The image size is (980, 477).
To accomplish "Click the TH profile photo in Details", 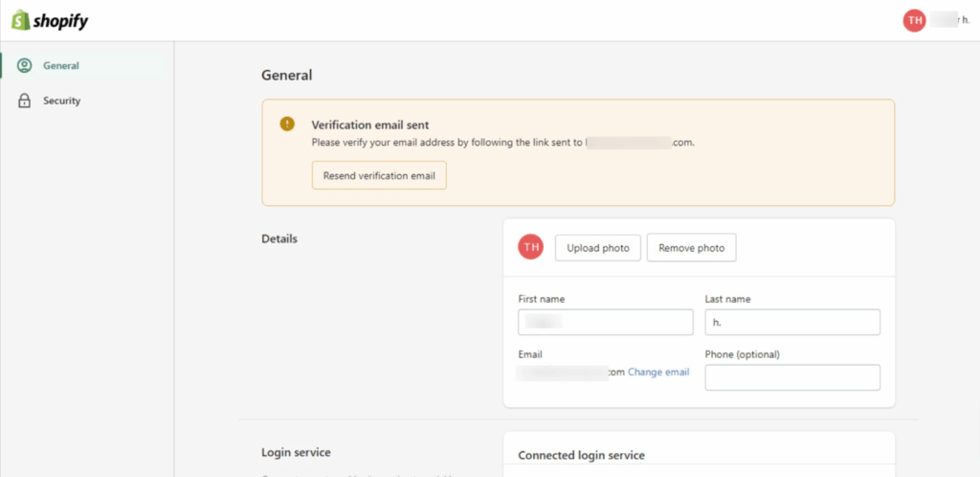I will (530, 247).
